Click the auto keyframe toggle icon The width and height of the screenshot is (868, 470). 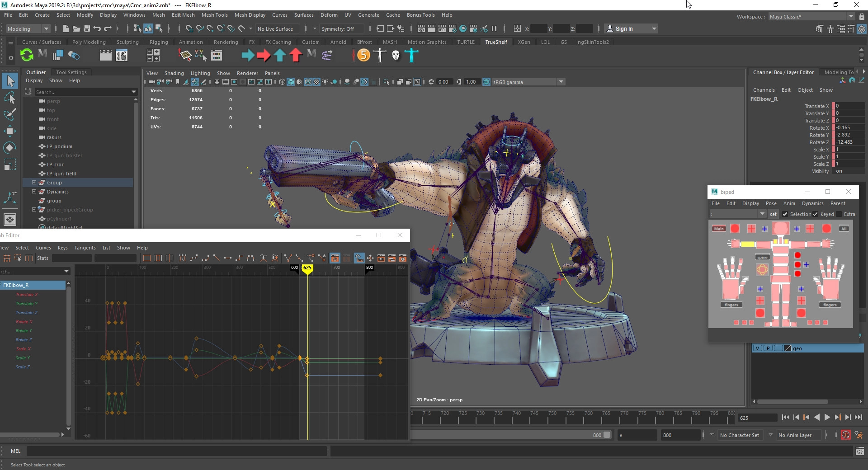pos(845,435)
